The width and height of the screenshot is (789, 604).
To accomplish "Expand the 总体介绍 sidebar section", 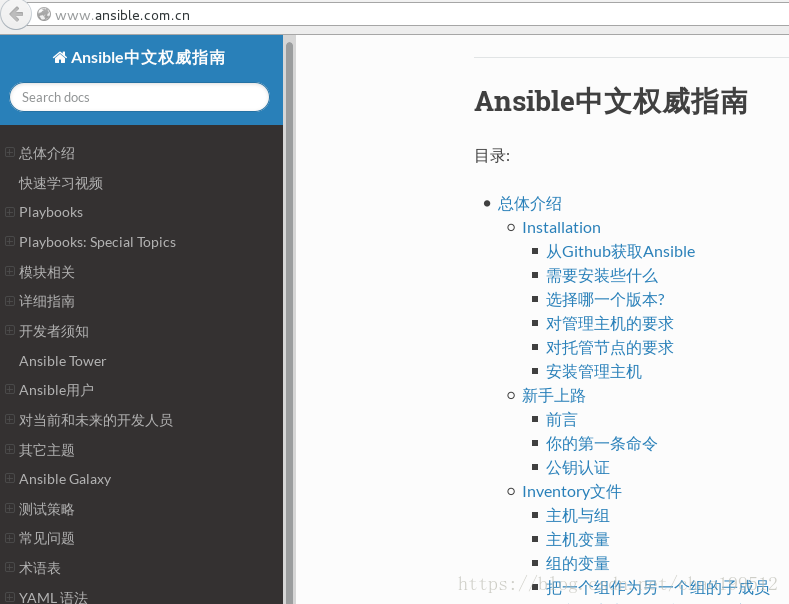I will pyautogui.click(x=10, y=152).
